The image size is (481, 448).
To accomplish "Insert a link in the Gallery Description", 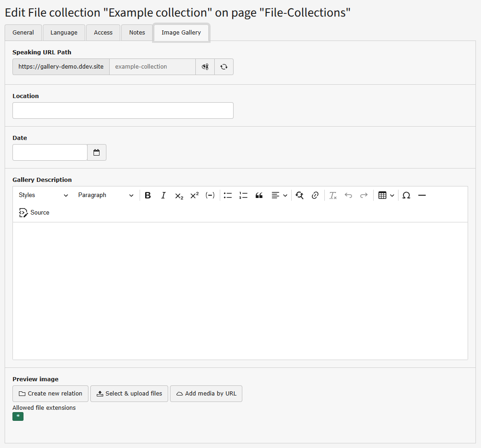I will [x=315, y=195].
